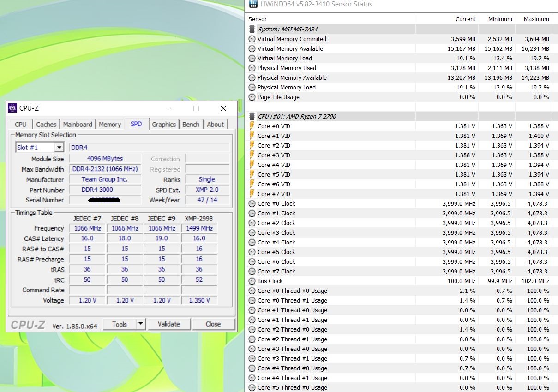The width and height of the screenshot is (558, 392).
Task: Click the Core #5 VID lightning icon
Action: coord(252,174)
